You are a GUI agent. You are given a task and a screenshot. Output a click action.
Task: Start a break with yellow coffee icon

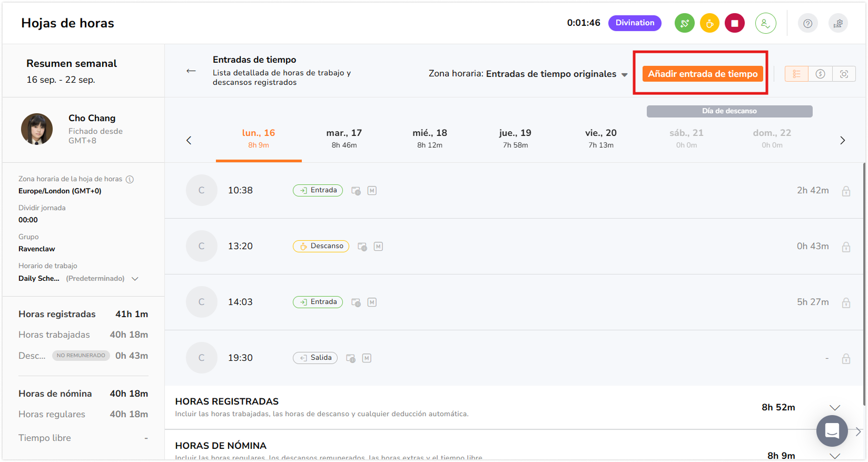709,23
